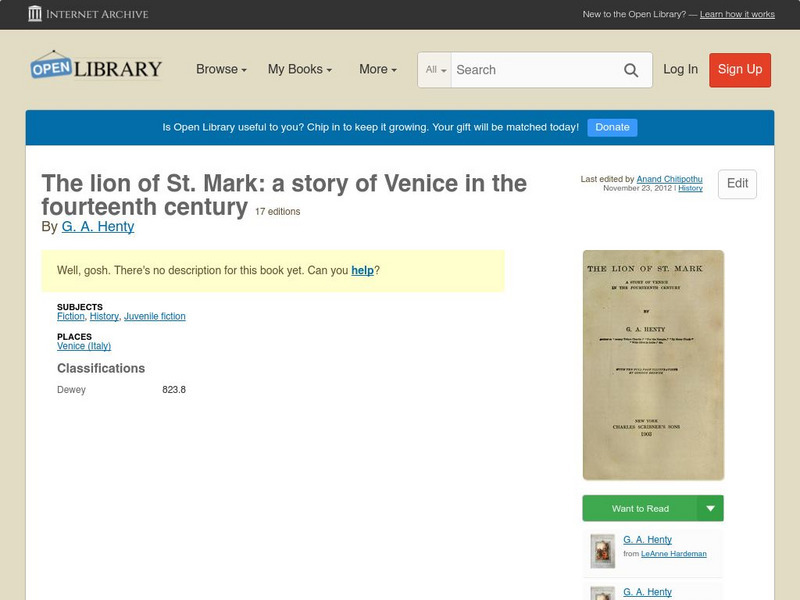Open the Venice (Italy) place link
The width and height of the screenshot is (800, 600).
point(84,346)
